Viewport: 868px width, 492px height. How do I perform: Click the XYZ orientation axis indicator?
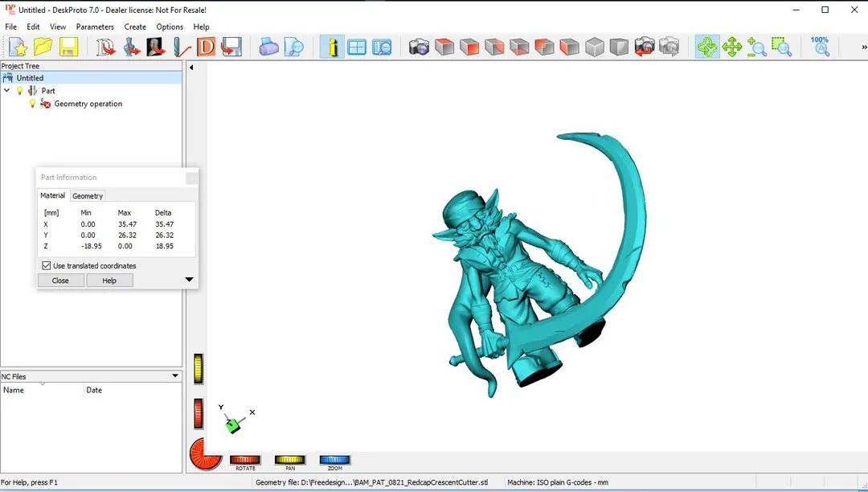tap(235, 419)
